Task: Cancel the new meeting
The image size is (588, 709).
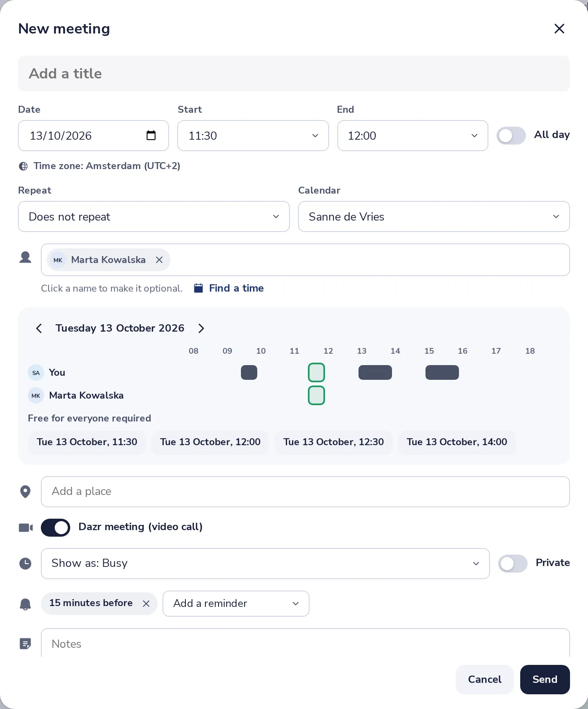Action: click(485, 680)
